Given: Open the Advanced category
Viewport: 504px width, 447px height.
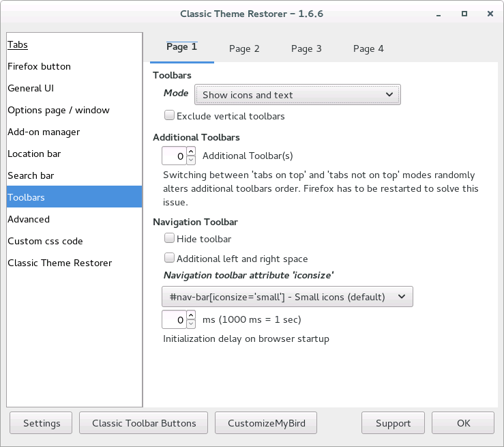Looking at the screenshot, I should [x=74, y=219].
